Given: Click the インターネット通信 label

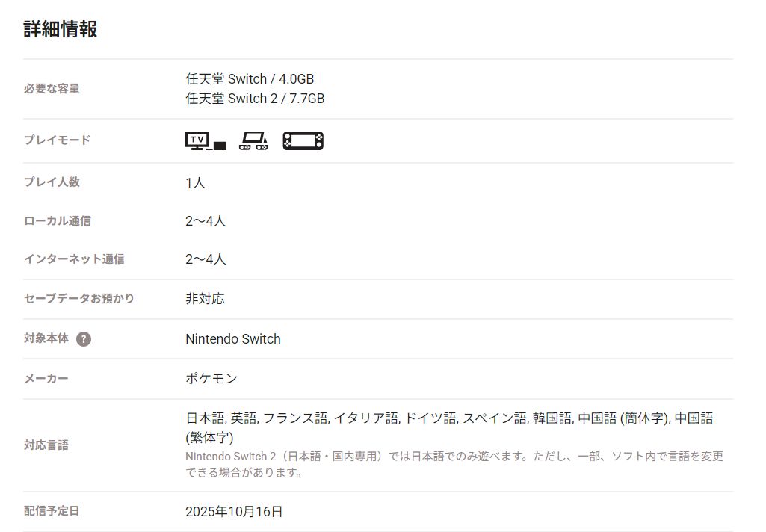Looking at the screenshot, I should (74, 259).
